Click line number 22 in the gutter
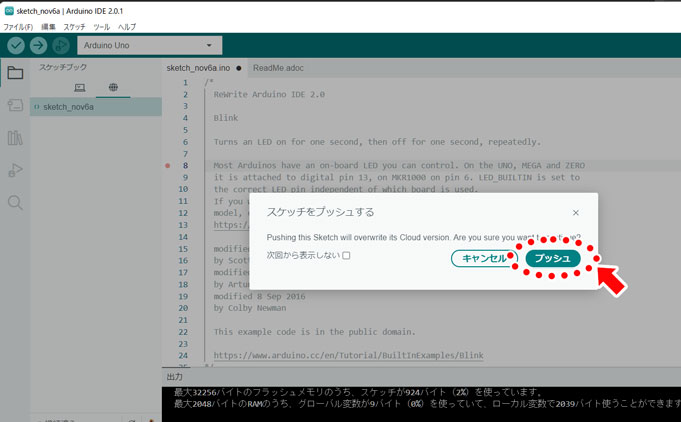The image size is (681, 422). tap(183, 332)
